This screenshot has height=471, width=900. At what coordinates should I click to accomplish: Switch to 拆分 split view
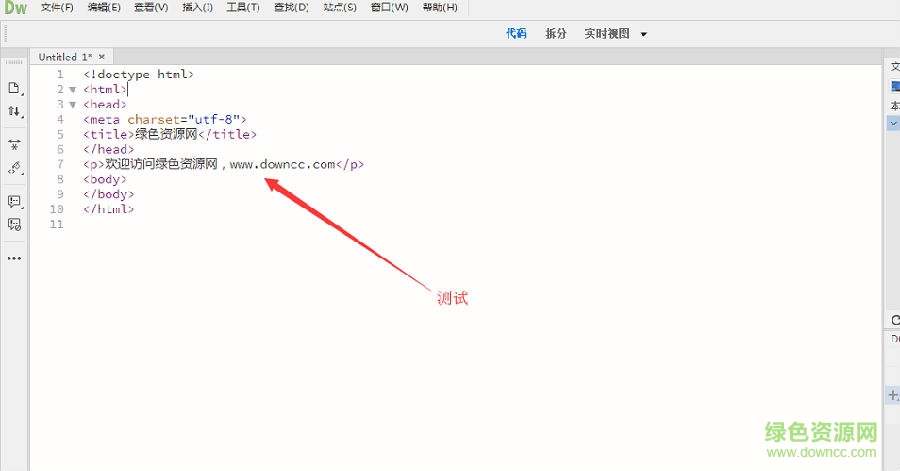556,33
